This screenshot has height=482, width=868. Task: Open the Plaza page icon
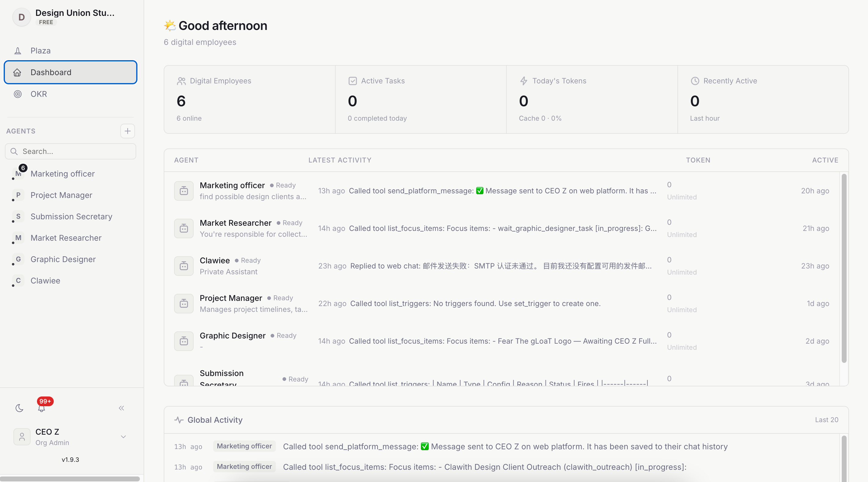coord(17,51)
